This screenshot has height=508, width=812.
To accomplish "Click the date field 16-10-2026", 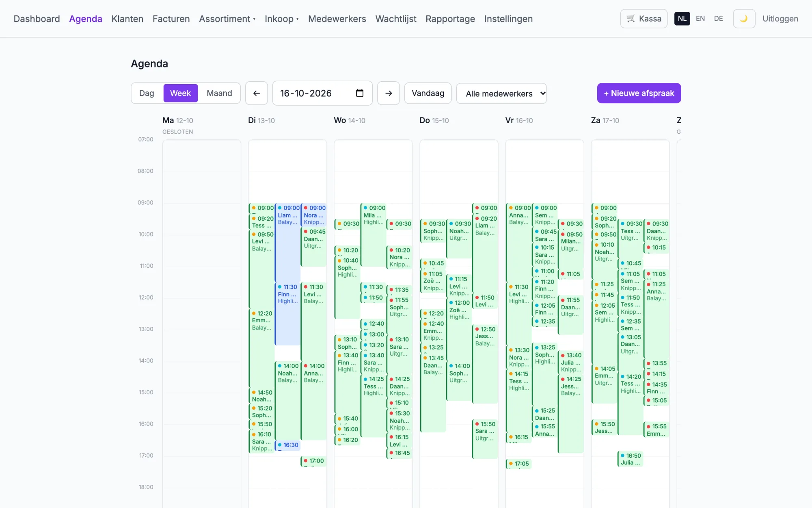I will click(x=322, y=93).
